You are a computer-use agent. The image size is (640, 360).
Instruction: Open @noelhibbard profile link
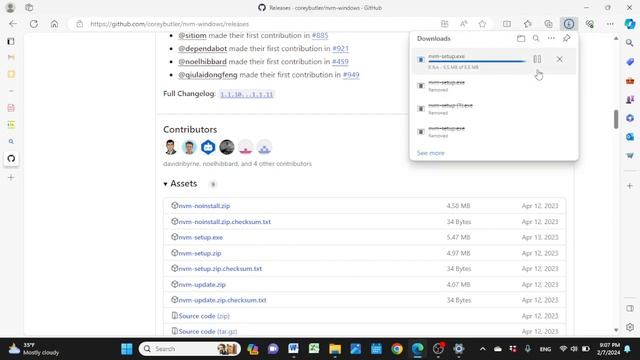[202, 62]
